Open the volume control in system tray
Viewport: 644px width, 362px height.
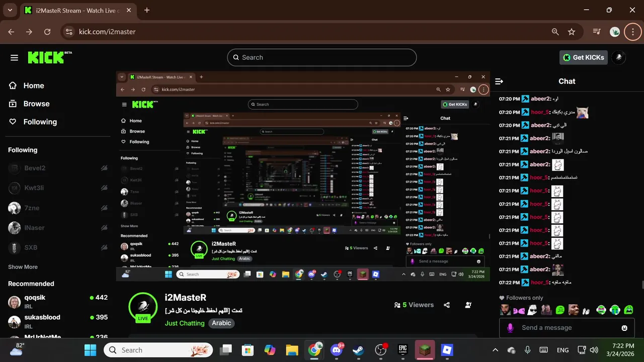(594, 350)
